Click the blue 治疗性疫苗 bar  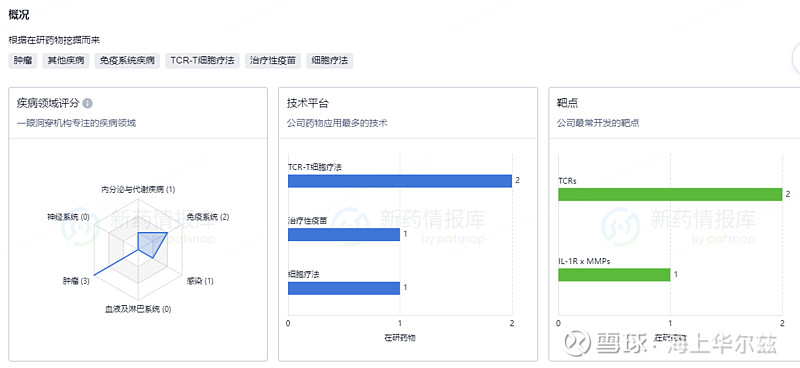344,234
